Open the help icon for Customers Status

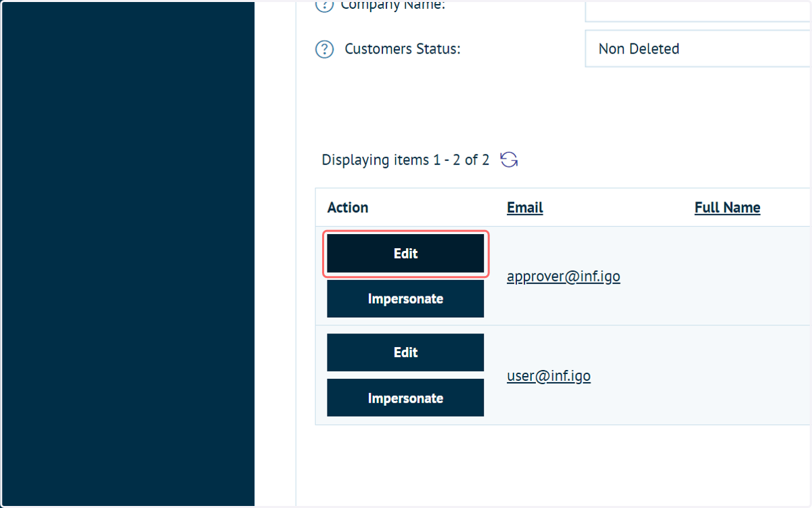click(x=325, y=49)
